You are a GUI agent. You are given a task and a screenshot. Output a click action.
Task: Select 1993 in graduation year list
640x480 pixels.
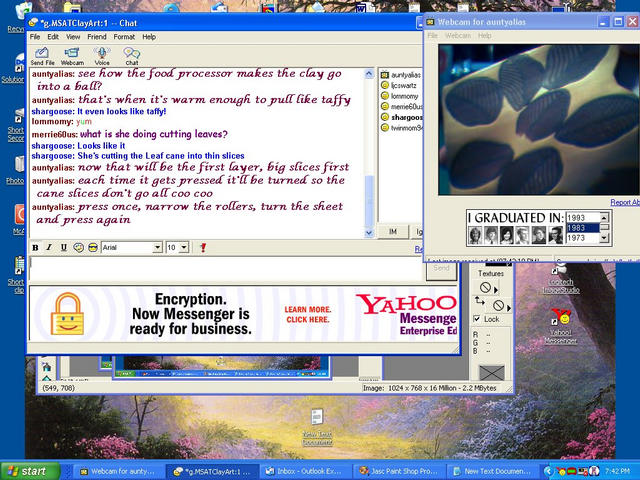[582, 218]
